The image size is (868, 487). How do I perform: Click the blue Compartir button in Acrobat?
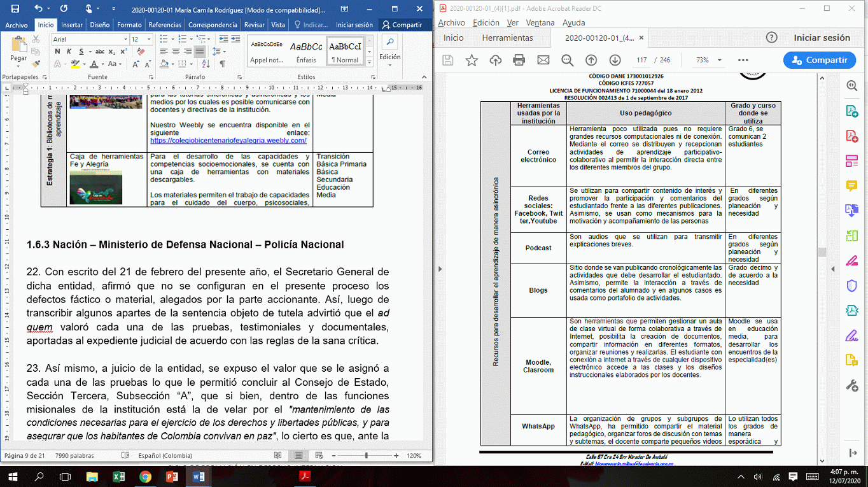pos(819,60)
